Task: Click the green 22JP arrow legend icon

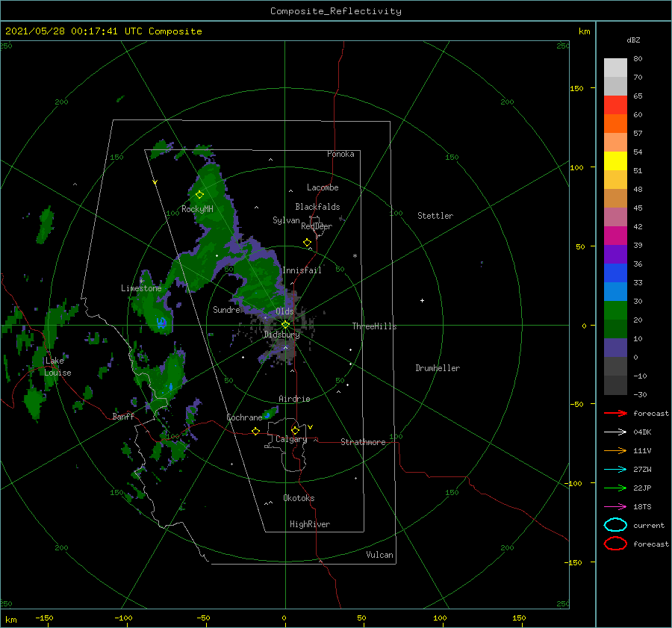Action: pyautogui.click(x=615, y=488)
